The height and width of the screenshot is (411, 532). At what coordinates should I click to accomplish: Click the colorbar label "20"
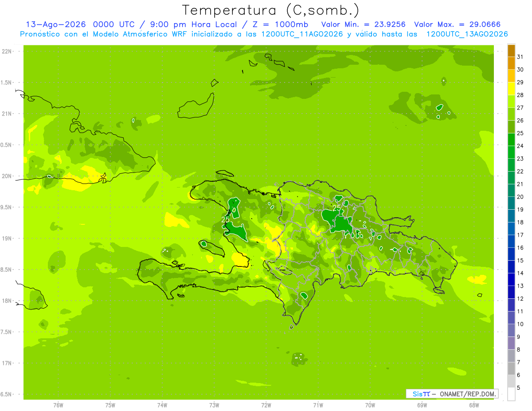pyautogui.click(x=520, y=197)
